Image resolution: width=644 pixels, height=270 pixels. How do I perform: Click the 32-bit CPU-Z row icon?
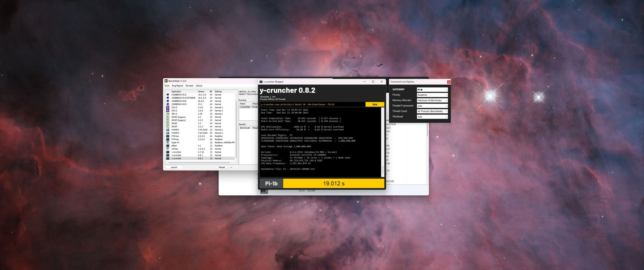tap(168, 107)
